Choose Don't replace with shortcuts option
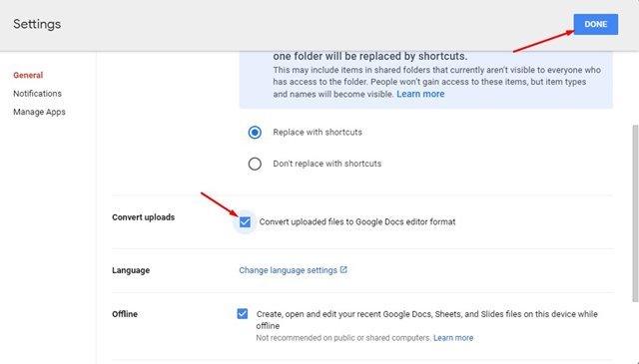Screen dimensions: 639x364 click(x=255, y=164)
